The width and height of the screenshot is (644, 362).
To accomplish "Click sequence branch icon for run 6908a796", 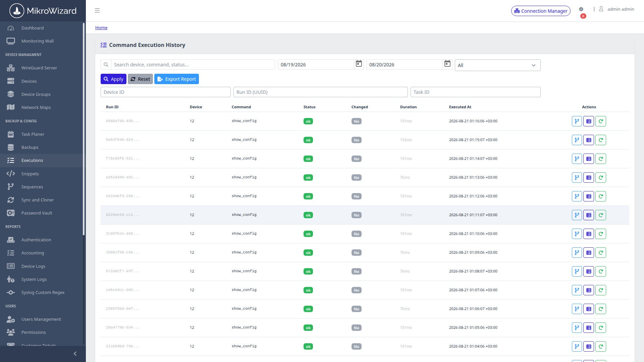I will [577, 121].
